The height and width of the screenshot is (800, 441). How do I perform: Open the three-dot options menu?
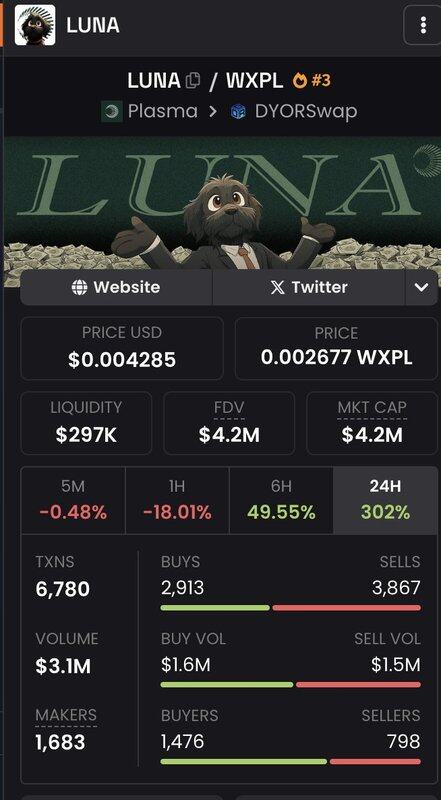pyautogui.click(x=422, y=25)
